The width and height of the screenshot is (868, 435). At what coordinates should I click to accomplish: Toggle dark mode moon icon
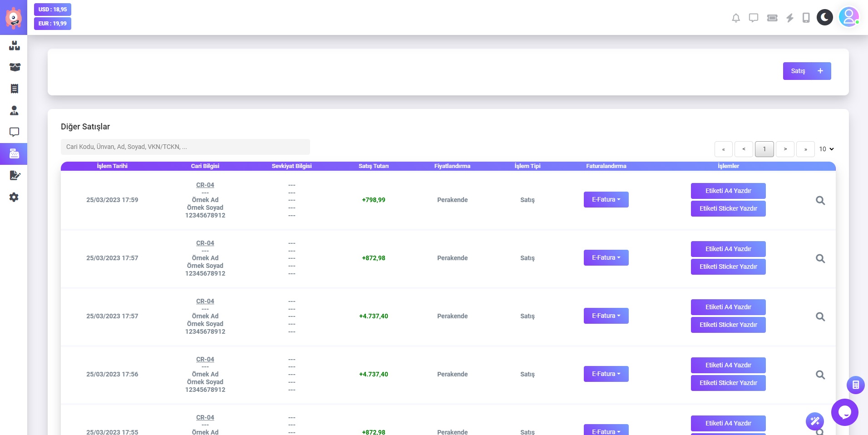(824, 18)
